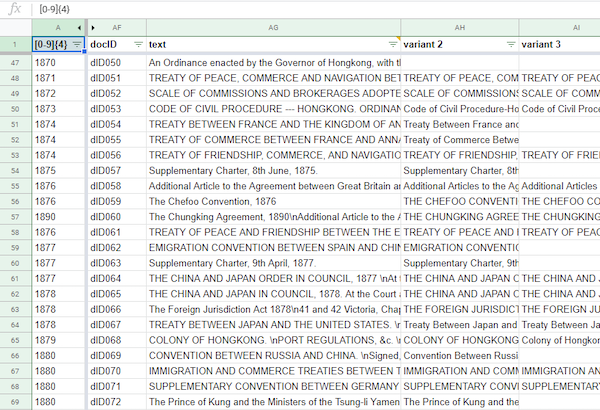Select column AG header
This screenshot has height=410, width=600.
point(273,28)
